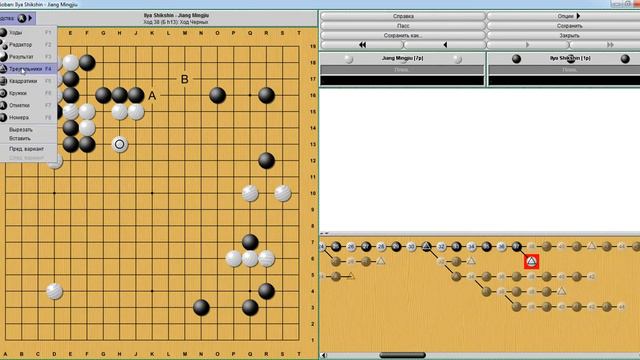Click white player name Jiang Mingjiu [7p]

click(x=402, y=58)
